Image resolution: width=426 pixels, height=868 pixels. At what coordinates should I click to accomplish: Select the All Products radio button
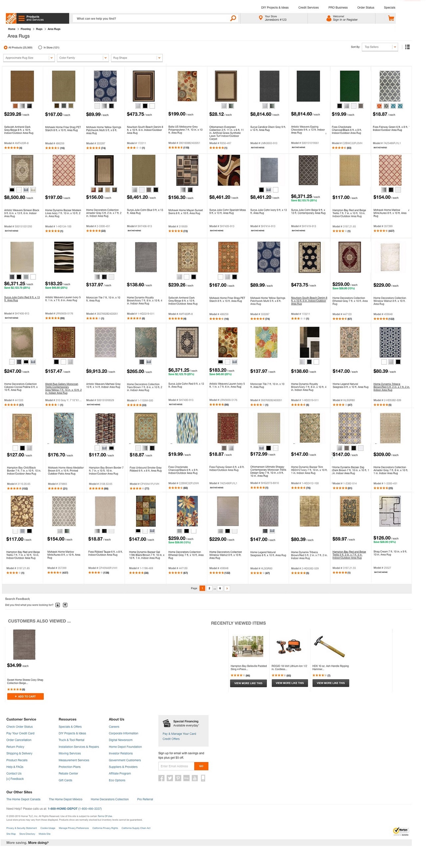pos(5,48)
